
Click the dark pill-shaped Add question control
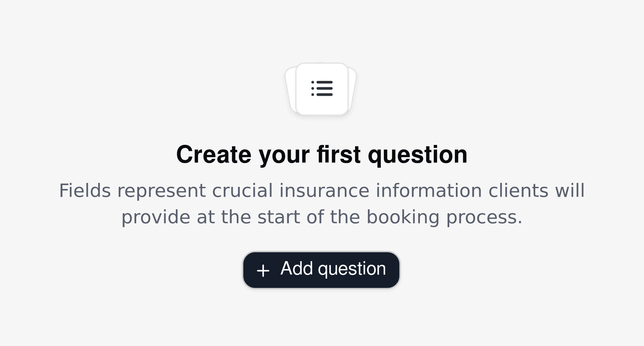(321, 269)
